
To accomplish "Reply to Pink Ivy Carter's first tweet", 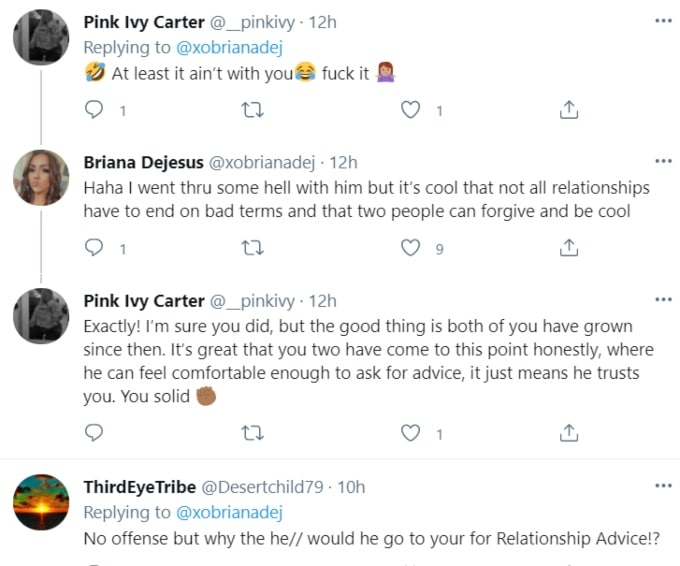I will tap(95, 111).
